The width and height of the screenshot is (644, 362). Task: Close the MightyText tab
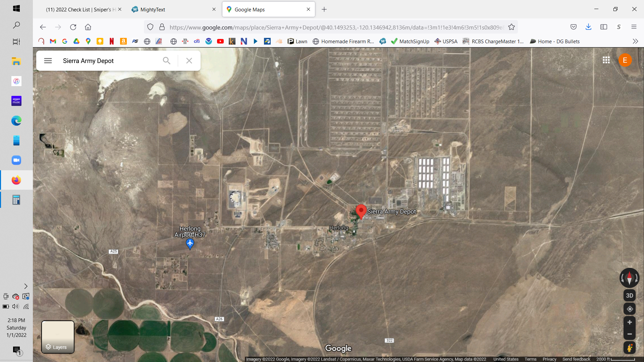[214, 9]
